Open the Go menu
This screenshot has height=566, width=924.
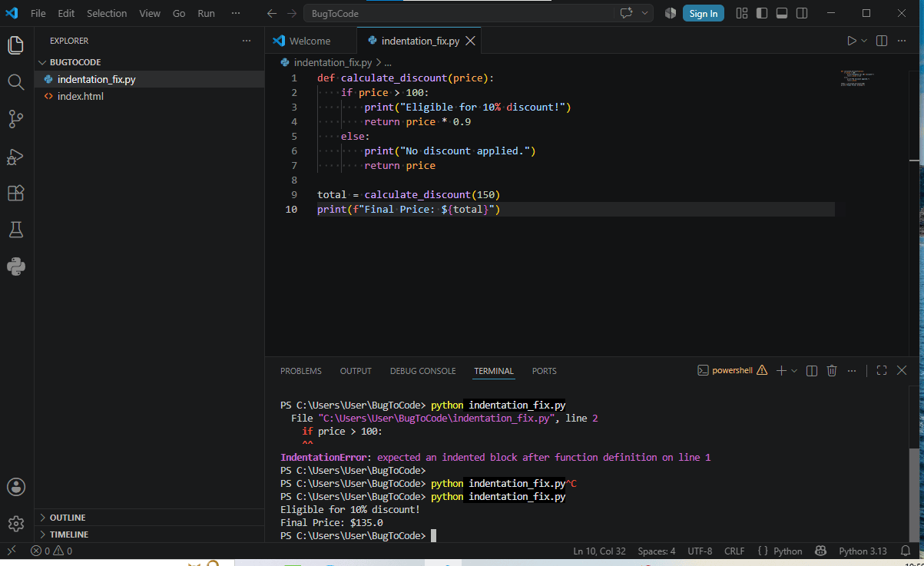179,13
